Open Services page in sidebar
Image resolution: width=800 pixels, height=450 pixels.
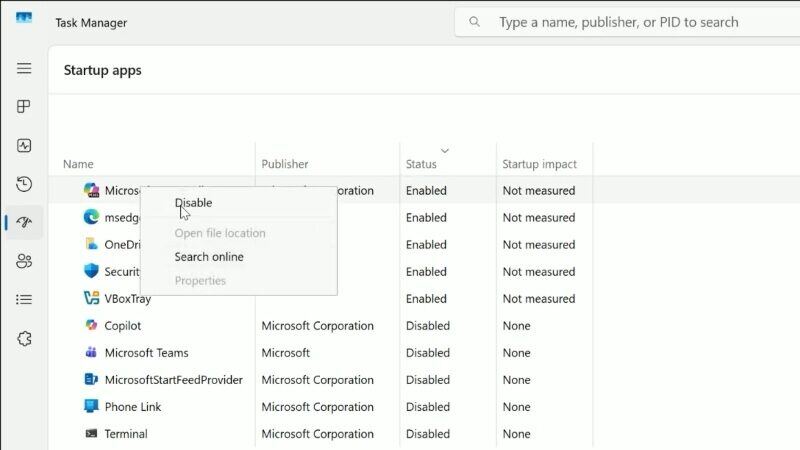[x=24, y=338]
